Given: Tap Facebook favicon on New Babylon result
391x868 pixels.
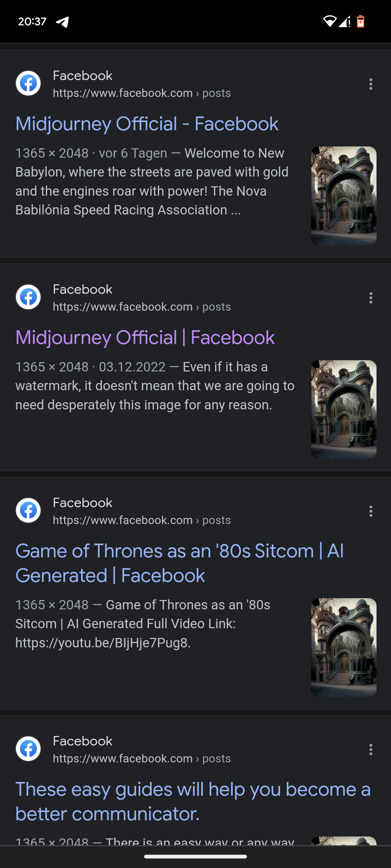Looking at the screenshot, I should [x=28, y=83].
